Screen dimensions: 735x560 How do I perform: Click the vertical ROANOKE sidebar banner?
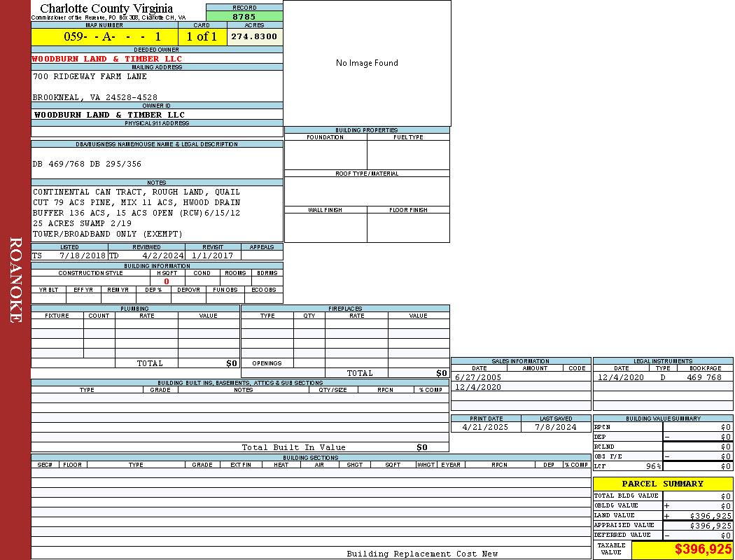tap(15, 280)
